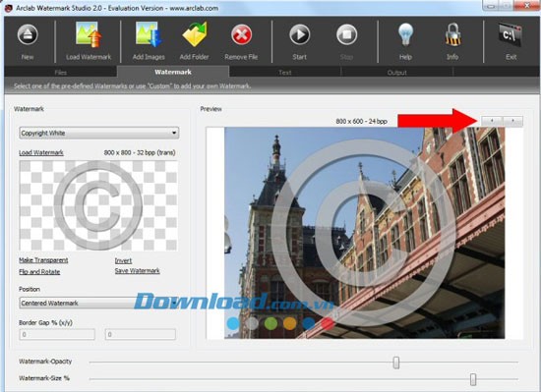Click the preview image of building
The width and height of the screenshot is (541, 392).
364,233
